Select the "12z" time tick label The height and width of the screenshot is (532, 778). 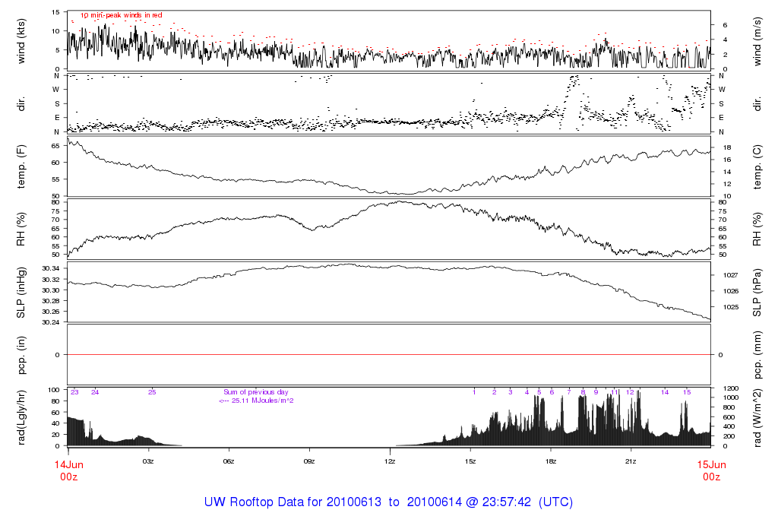click(x=390, y=461)
